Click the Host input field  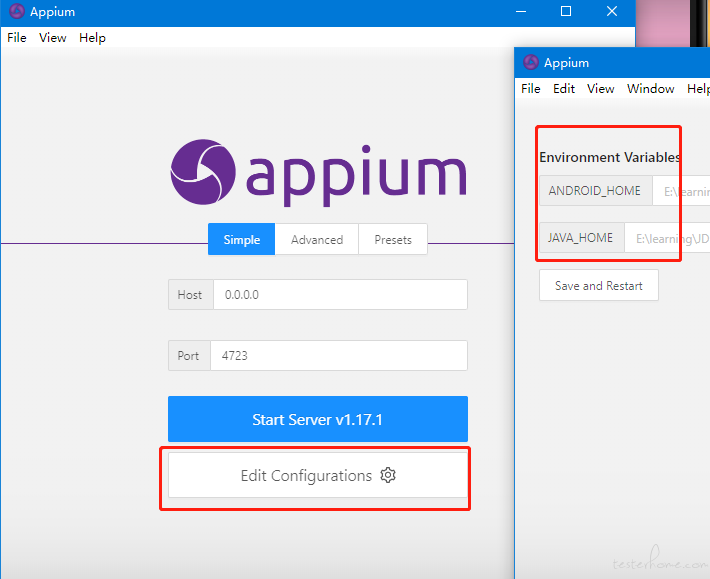point(340,295)
